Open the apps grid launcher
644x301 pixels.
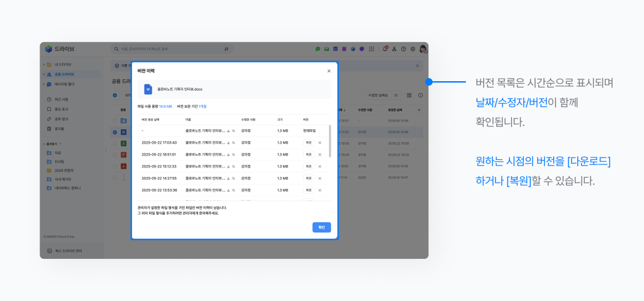tap(371, 49)
